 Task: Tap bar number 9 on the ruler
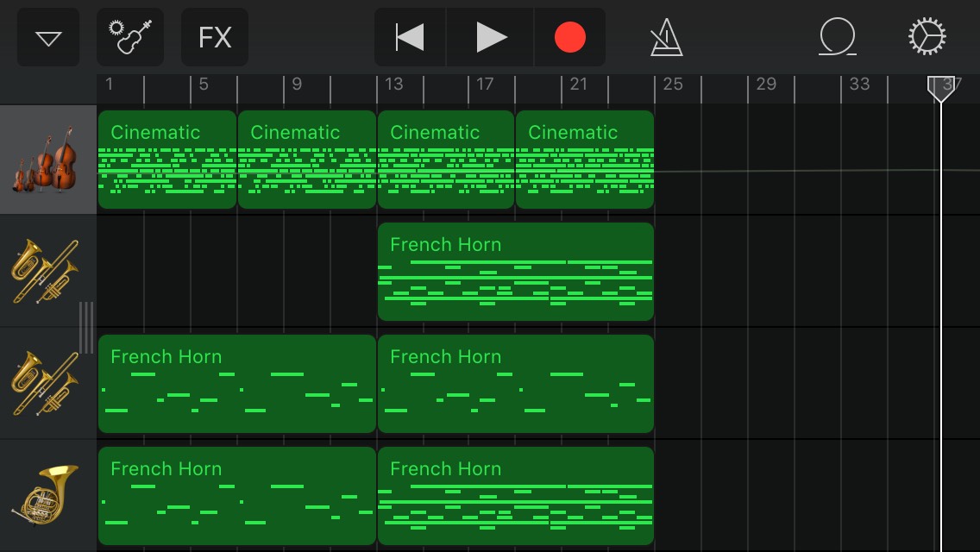(297, 84)
